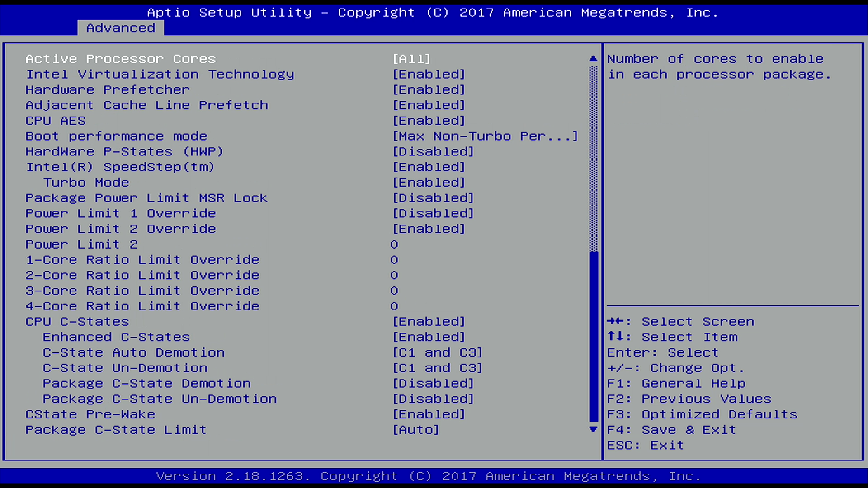Select the Advanced tab

(x=121, y=28)
